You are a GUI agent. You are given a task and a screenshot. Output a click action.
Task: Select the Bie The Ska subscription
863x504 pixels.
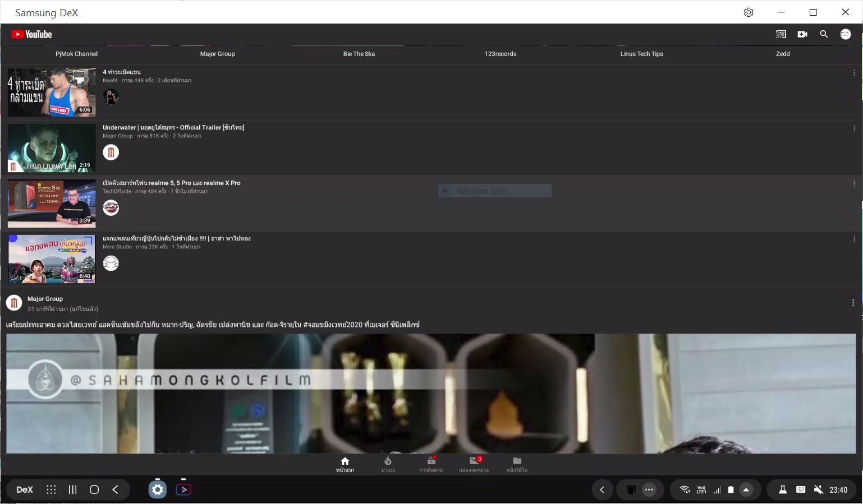click(359, 54)
